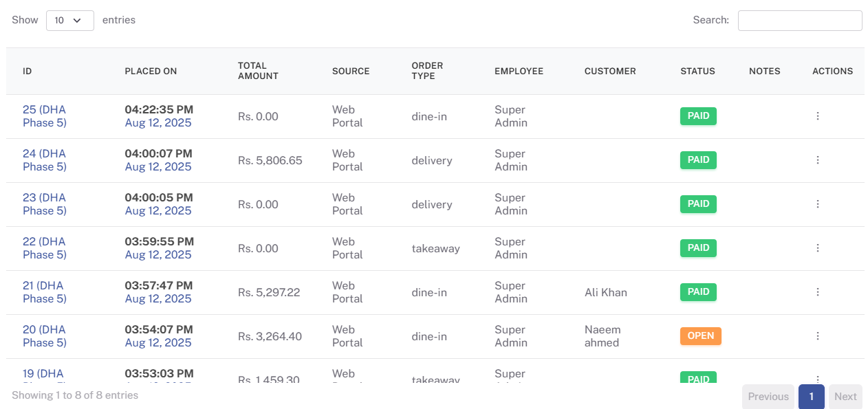Click customer name Ali Khan
Screen dimensions: 868x409
(606, 293)
